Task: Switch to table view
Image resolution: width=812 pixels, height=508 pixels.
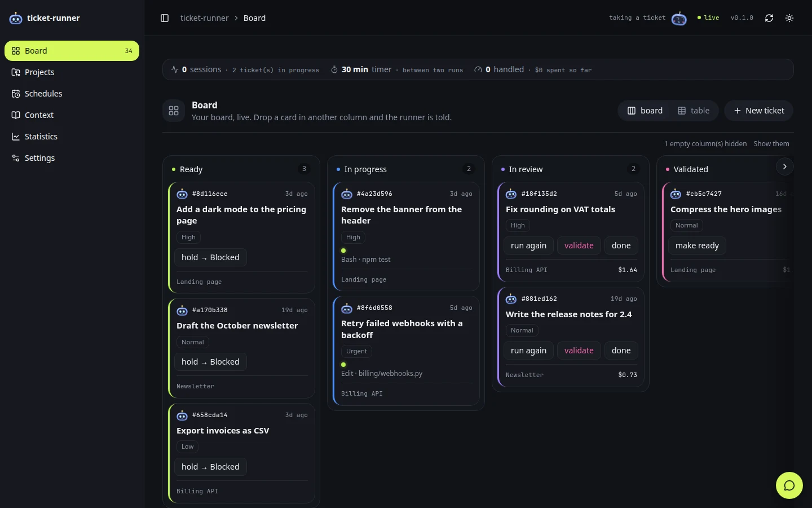Action: (694, 111)
